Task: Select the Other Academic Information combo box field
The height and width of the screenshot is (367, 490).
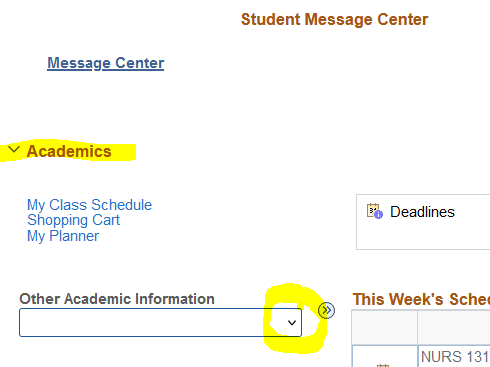Action: [160, 322]
